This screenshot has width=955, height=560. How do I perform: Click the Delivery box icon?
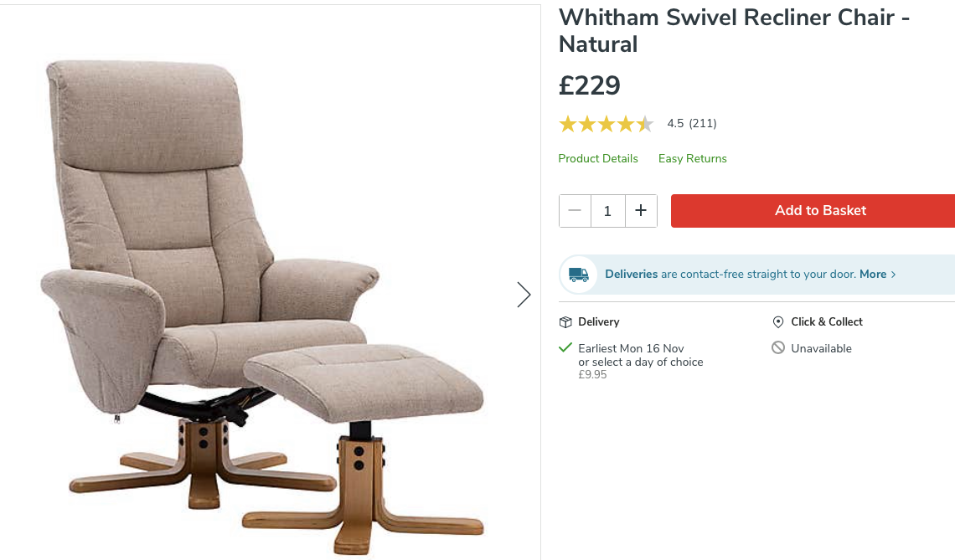(x=565, y=322)
